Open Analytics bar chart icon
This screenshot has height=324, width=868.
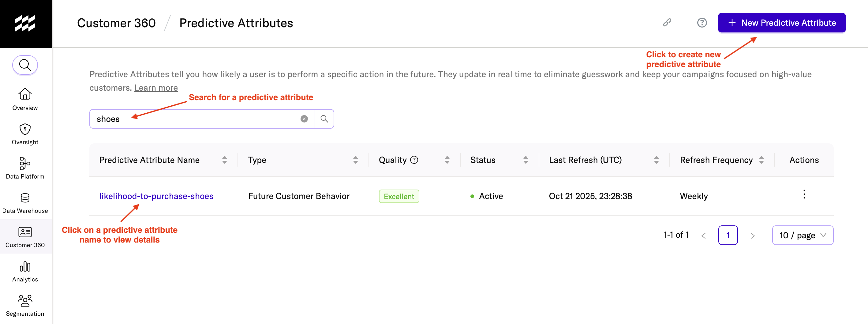point(25,266)
